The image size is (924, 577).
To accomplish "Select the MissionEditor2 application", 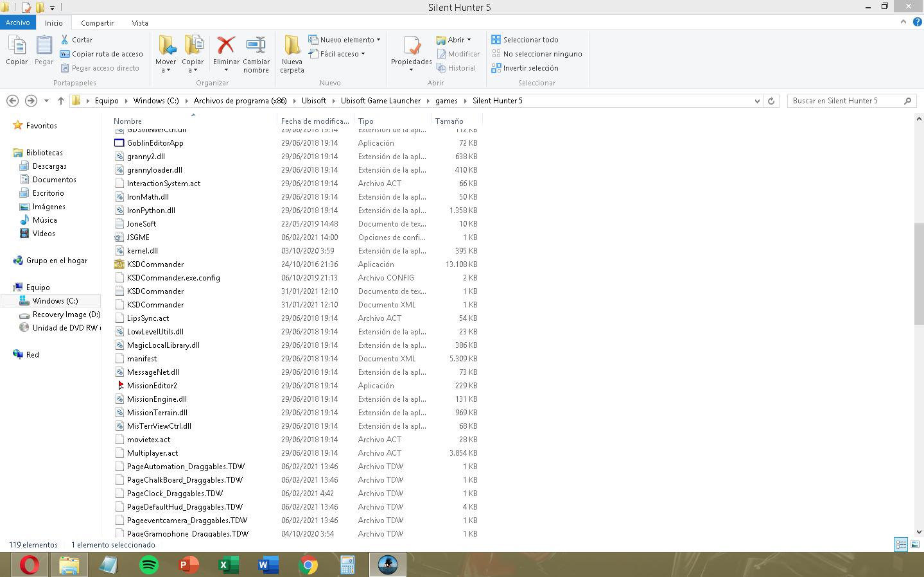I will tap(152, 386).
